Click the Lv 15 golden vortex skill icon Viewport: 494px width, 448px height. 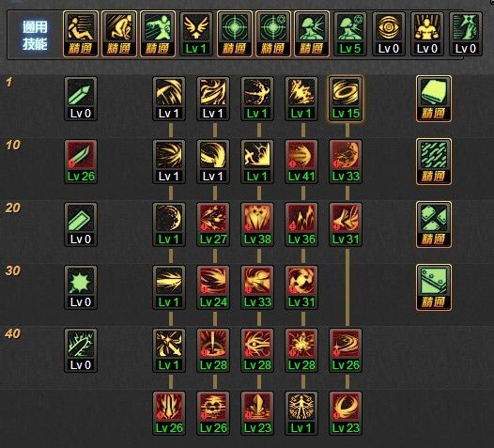(346, 99)
